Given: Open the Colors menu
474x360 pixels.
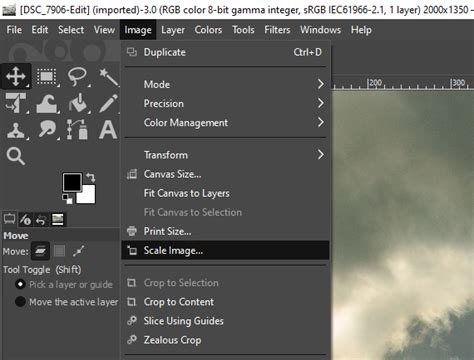Looking at the screenshot, I should pyautogui.click(x=208, y=30).
